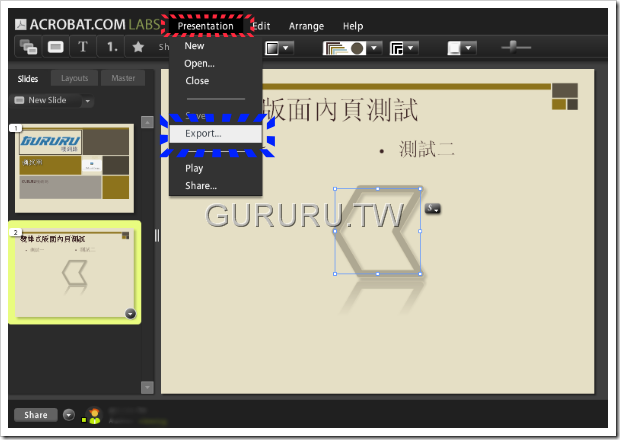Viewport: 620px width, 440px height.
Task: Click the slide sorter icon in toolbar
Action: [x=28, y=47]
